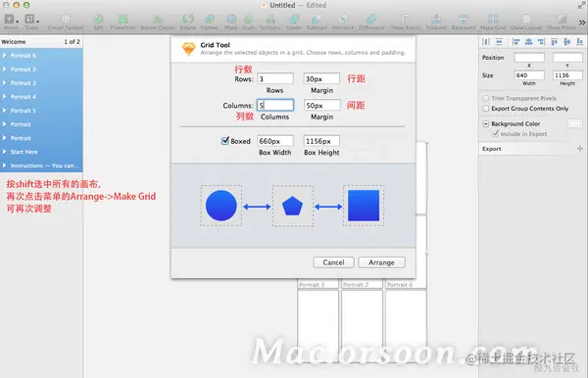Click align vertical centers icon
The width and height of the screenshot is (588, 378).
[x=567, y=41]
